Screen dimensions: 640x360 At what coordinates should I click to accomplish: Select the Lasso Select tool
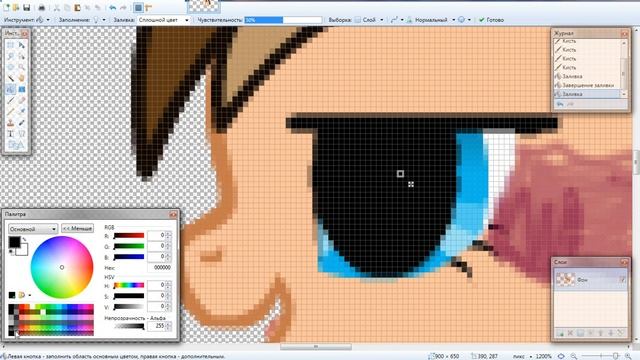tap(11, 56)
